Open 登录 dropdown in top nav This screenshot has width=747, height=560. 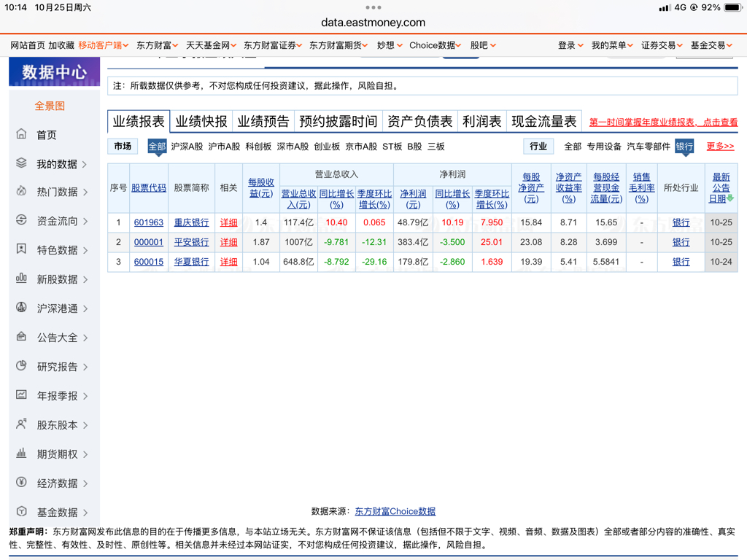click(x=570, y=45)
